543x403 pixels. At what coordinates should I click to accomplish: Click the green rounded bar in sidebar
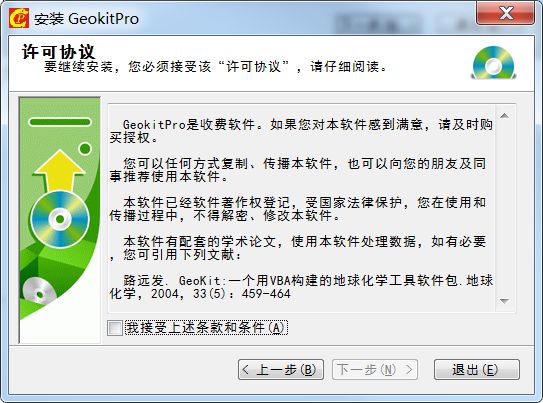point(60,122)
